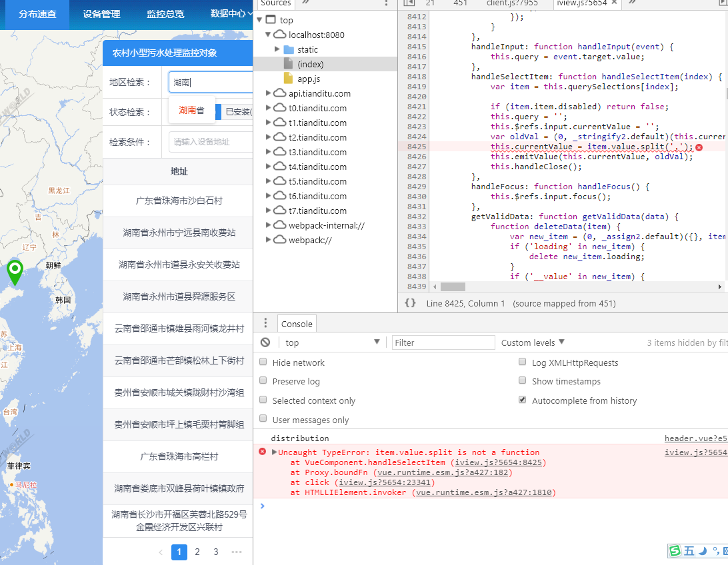
Task: Enable the Hide network checkbox
Action: click(263, 362)
